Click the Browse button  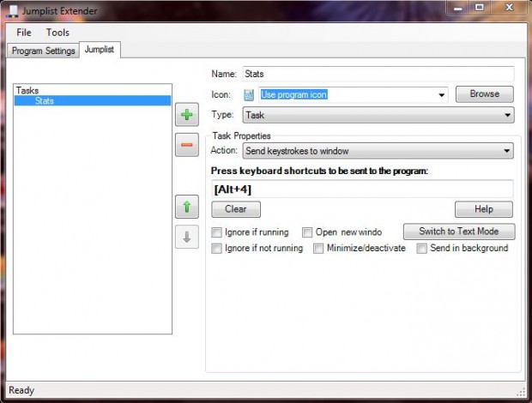tap(484, 94)
